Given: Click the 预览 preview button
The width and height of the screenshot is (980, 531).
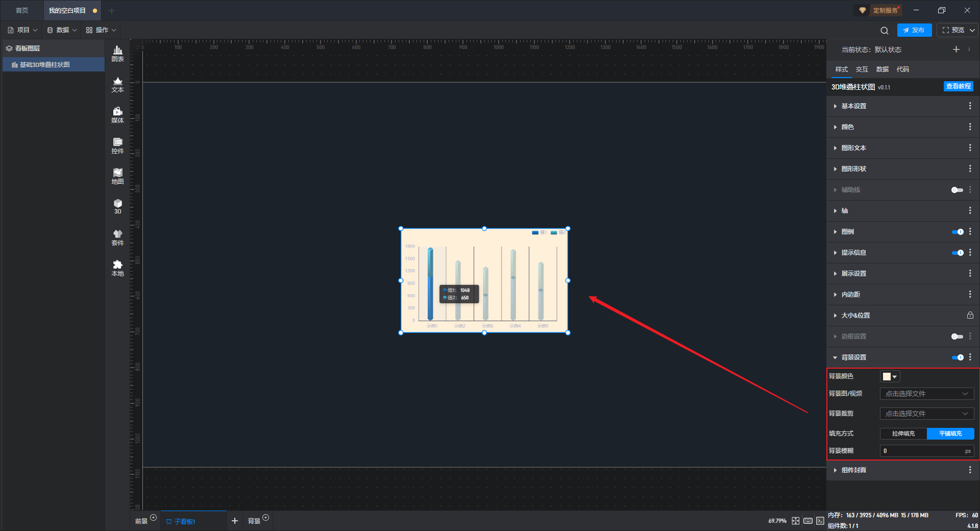Looking at the screenshot, I should click(x=953, y=30).
